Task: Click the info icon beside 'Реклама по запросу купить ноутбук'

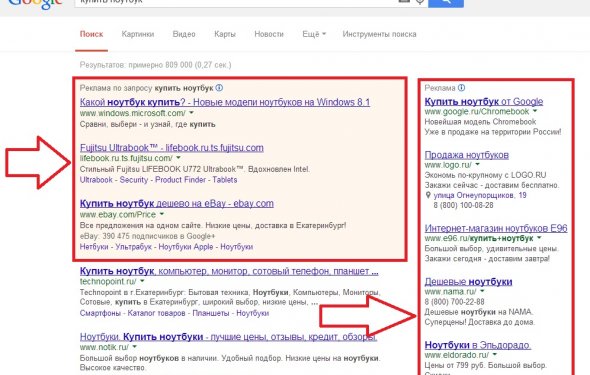Action: [x=219, y=88]
